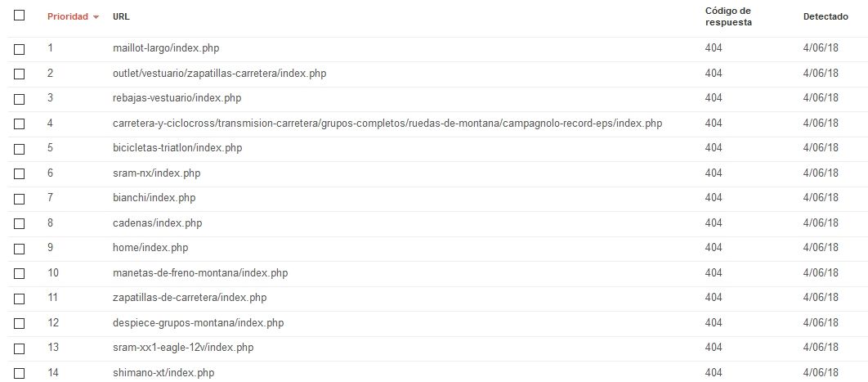Open zapatillas-de-carretera/index.php entry
Viewport: 868px width, 382px height.
(190, 298)
